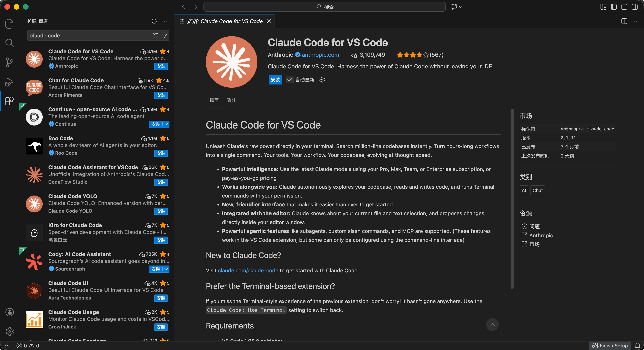Toggle the bottom panel visibility
The image size is (644, 350).
624,7
